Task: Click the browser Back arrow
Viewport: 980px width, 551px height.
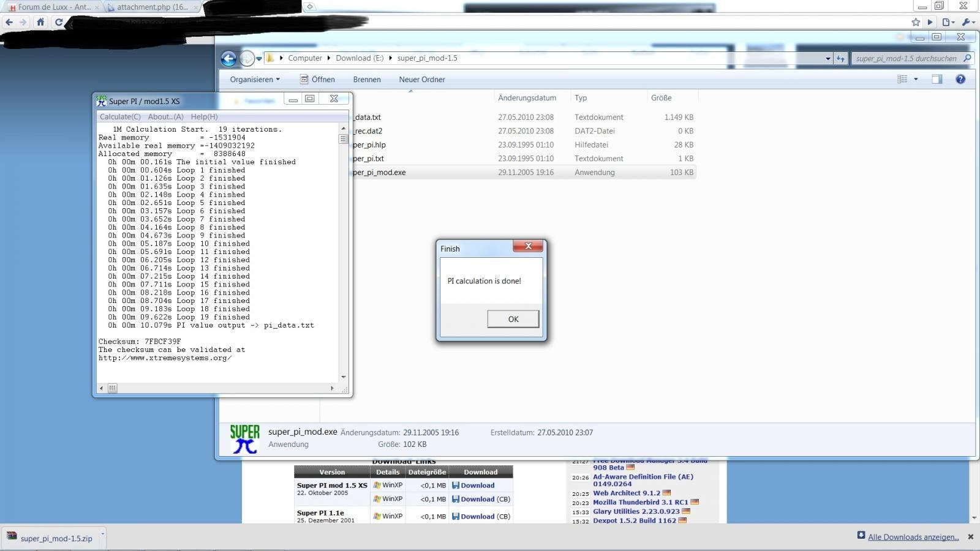Action: click(x=9, y=22)
